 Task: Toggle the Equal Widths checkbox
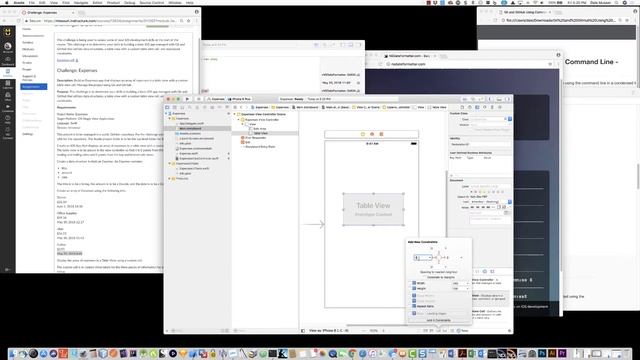414,296
